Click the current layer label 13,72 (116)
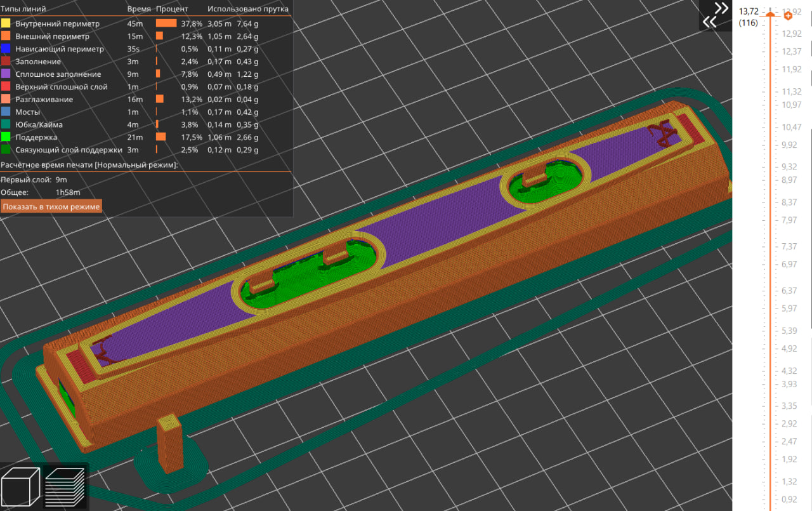Screen dimensions: 812x511 click(749, 17)
